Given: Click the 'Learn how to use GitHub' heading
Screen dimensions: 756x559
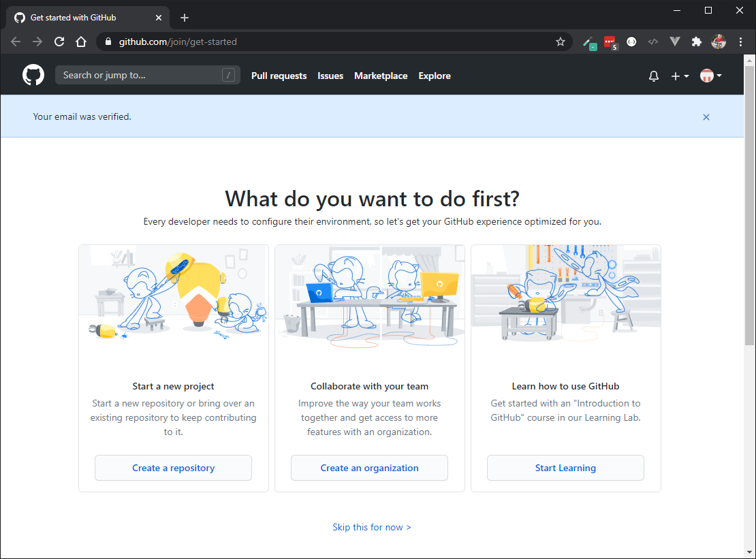Looking at the screenshot, I should (565, 386).
